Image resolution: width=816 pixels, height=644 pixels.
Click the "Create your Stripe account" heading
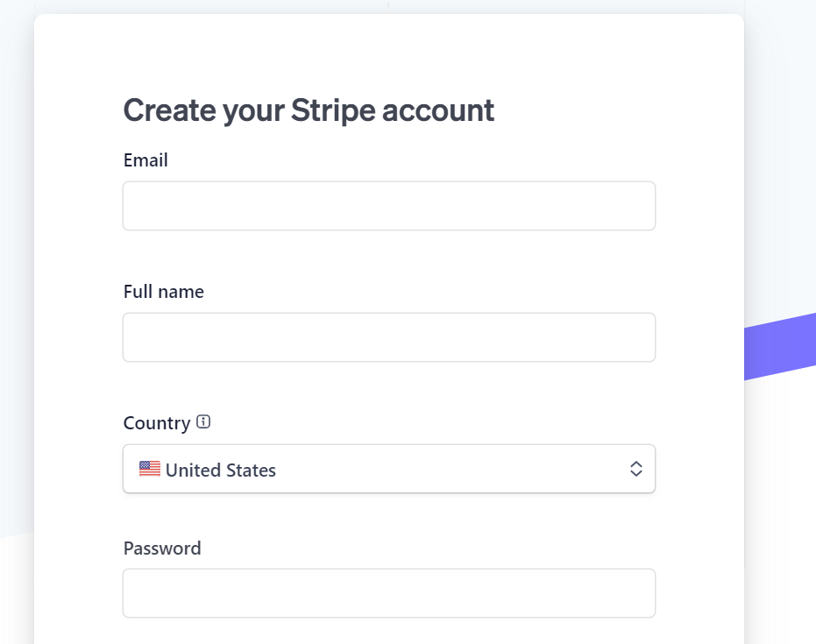309,110
